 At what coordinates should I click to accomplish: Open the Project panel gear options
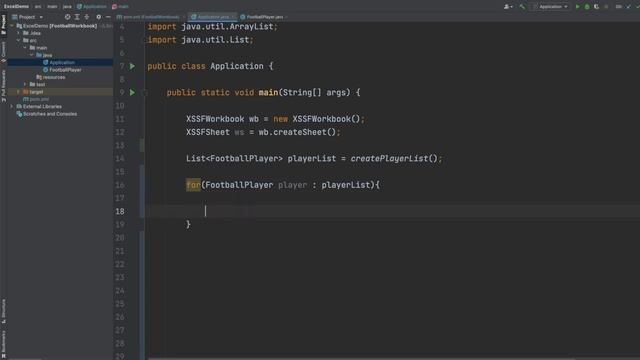point(98,17)
